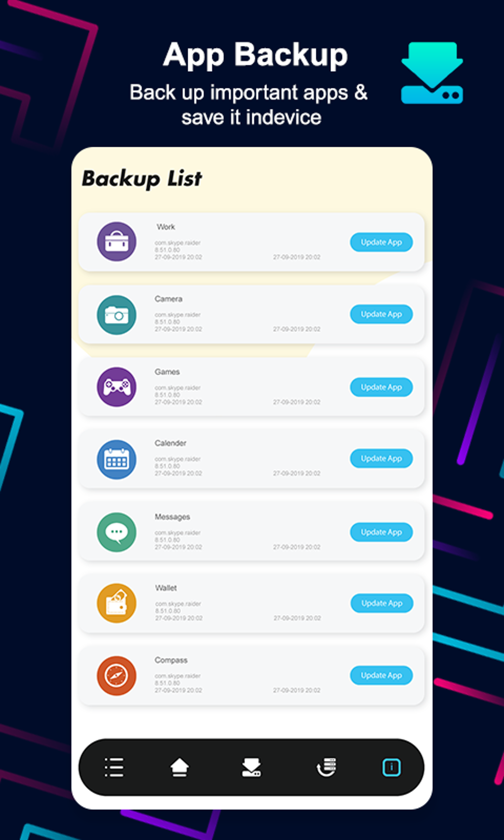This screenshot has width=504, height=840.
Task: Update App for the Work entry
Action: tap(381, 242)
